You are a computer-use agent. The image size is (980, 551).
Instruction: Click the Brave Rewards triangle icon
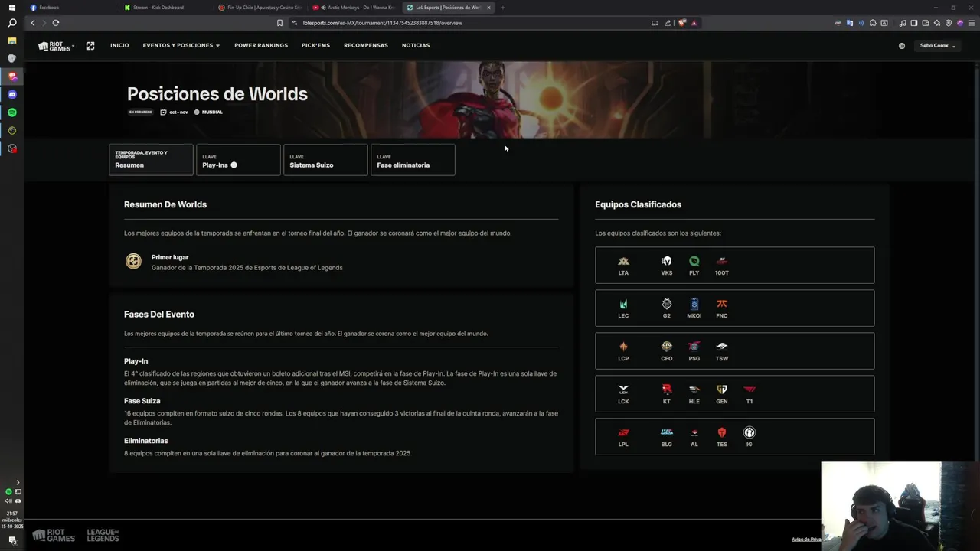pos(694,23)
